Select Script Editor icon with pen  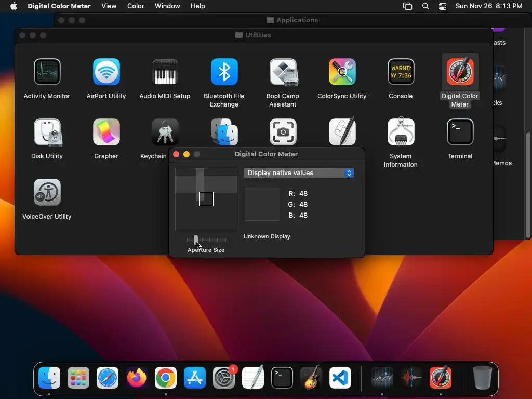point(342,131)
